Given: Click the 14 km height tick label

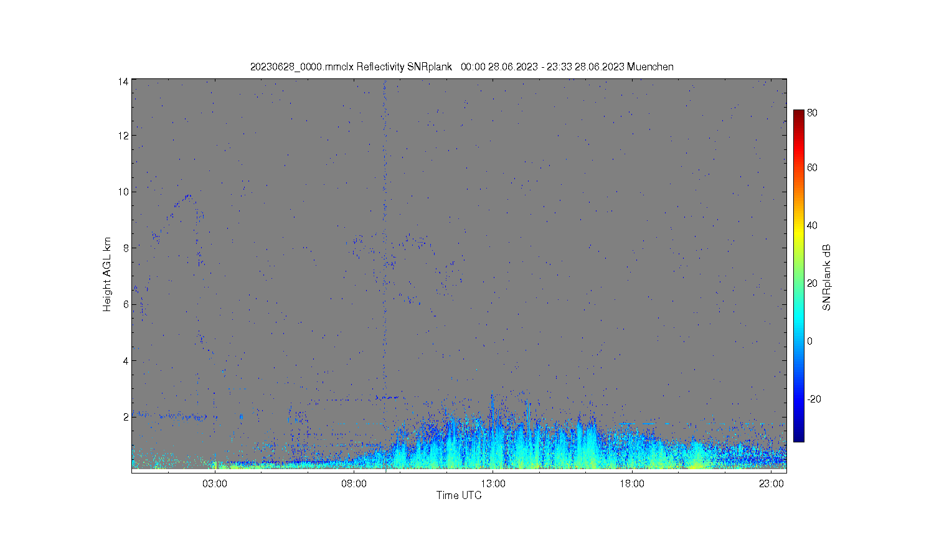Looking at the screenshot, I should pos(123,82).
